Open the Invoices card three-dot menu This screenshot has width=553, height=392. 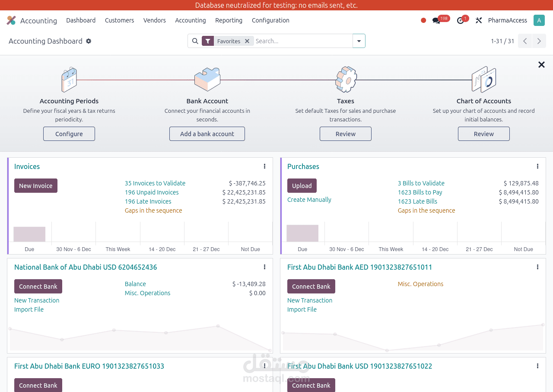[x=264, y=166]
